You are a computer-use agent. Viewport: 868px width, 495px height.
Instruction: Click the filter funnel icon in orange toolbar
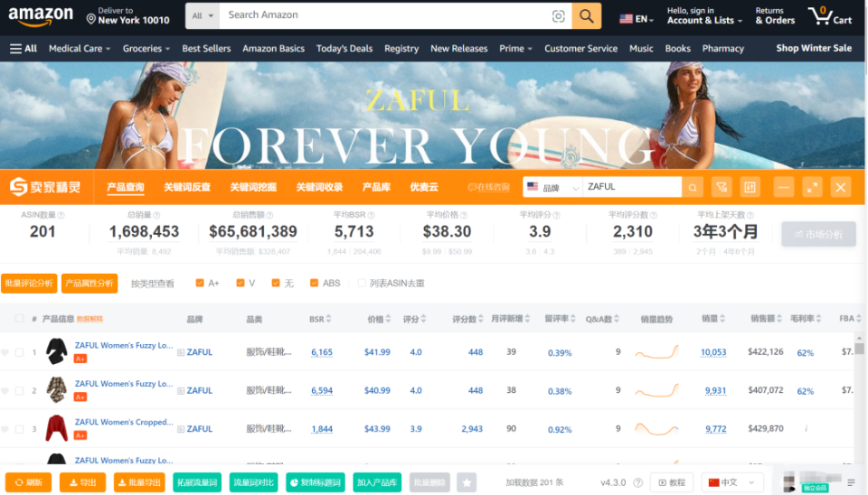(722, 188)
